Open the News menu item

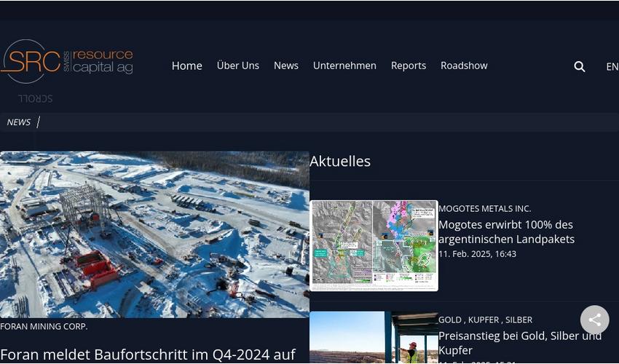286,66
